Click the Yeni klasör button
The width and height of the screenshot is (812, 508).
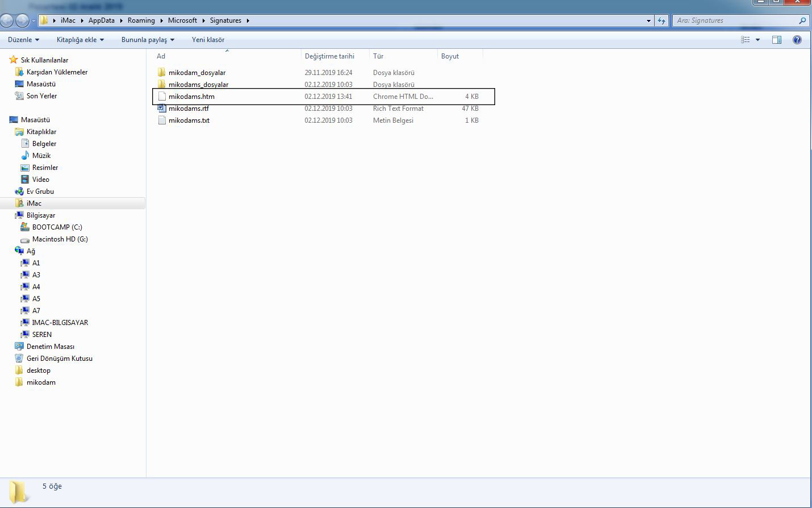click(208, 40)
